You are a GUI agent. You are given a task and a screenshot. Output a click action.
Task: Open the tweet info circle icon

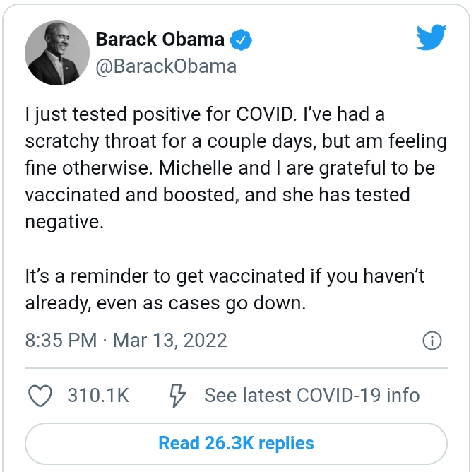[x=432, y=341]
